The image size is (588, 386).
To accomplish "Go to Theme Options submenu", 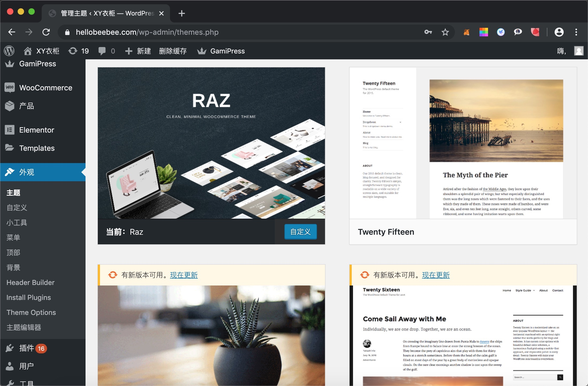I will [31, 312].
